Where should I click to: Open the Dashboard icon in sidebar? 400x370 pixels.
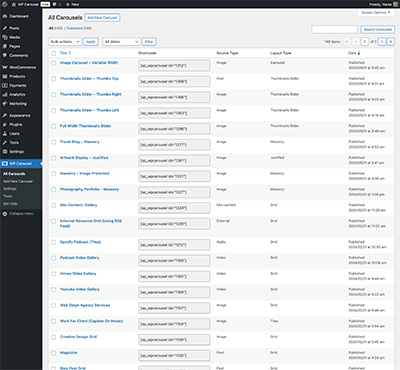coord(5,16)
